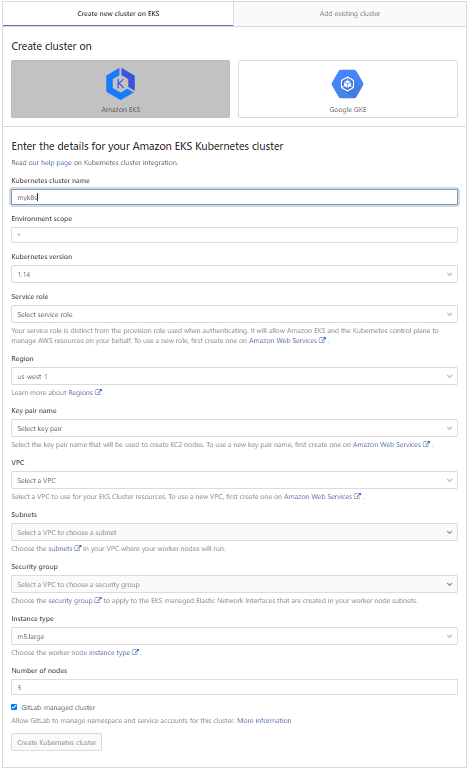Open Amazon Web Services link under Key pair name

tap(387, 445)
